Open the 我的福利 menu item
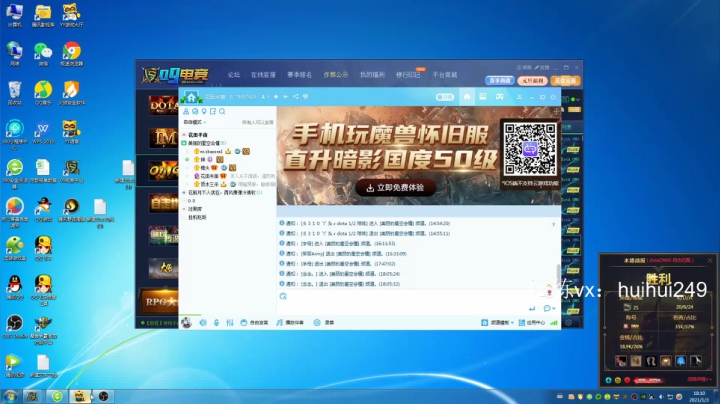Screen dimensions: 720x404 (x=372, y=75)
